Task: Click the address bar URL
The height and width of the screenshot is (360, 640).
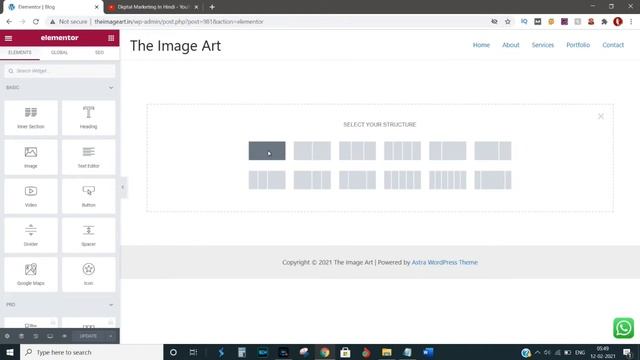Action: [x=179, y=22]
